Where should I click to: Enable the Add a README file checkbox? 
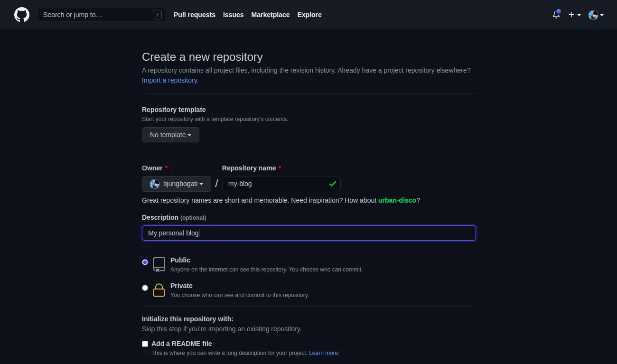tap(145, 344)
